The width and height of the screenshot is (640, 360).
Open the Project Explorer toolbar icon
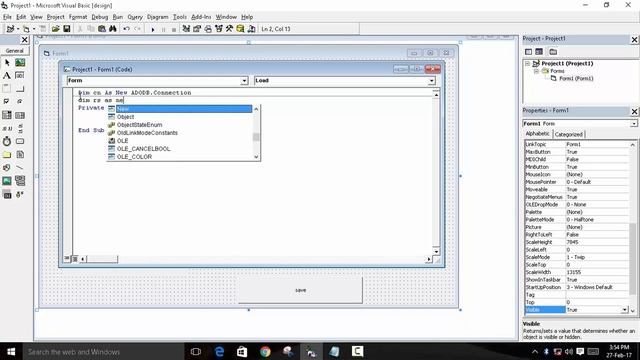pyautogui.click(x=186, y=29)
